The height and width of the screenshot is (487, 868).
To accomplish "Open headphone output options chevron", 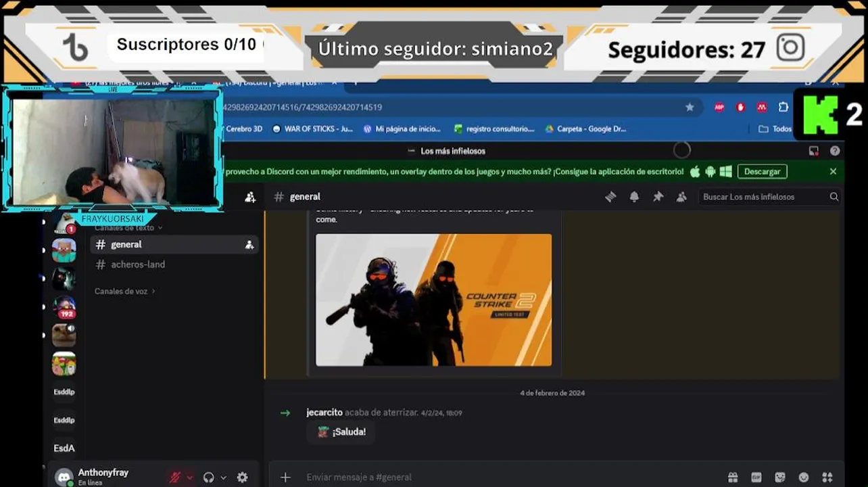I will [x=224, y=478].
